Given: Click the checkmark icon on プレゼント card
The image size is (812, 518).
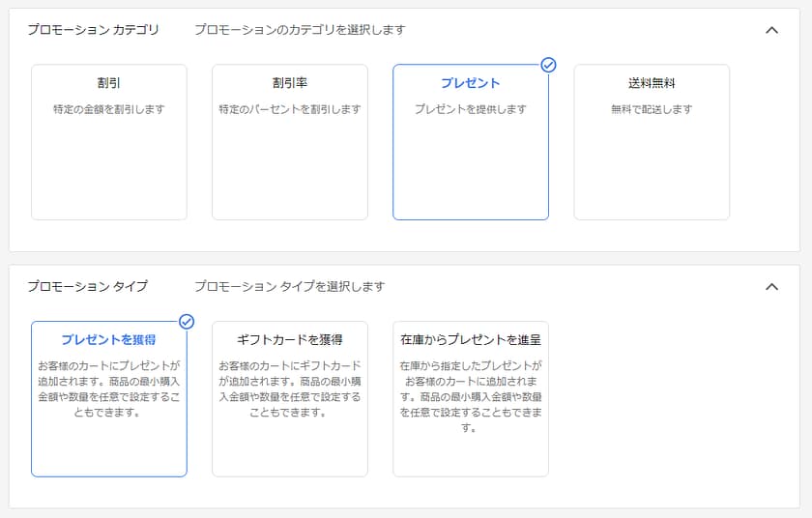Looking at the screenshot, I should (x=548, y=65).
